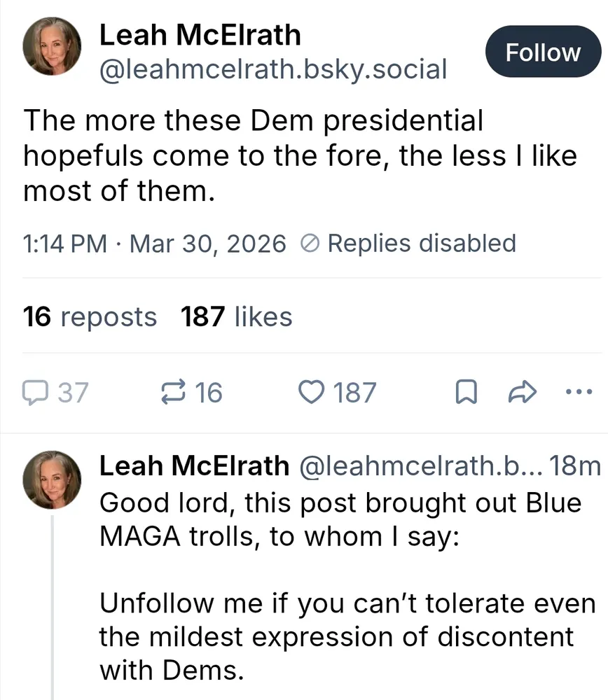Click the Follow button
Screen dimensions: 608x700
point(543,52)
